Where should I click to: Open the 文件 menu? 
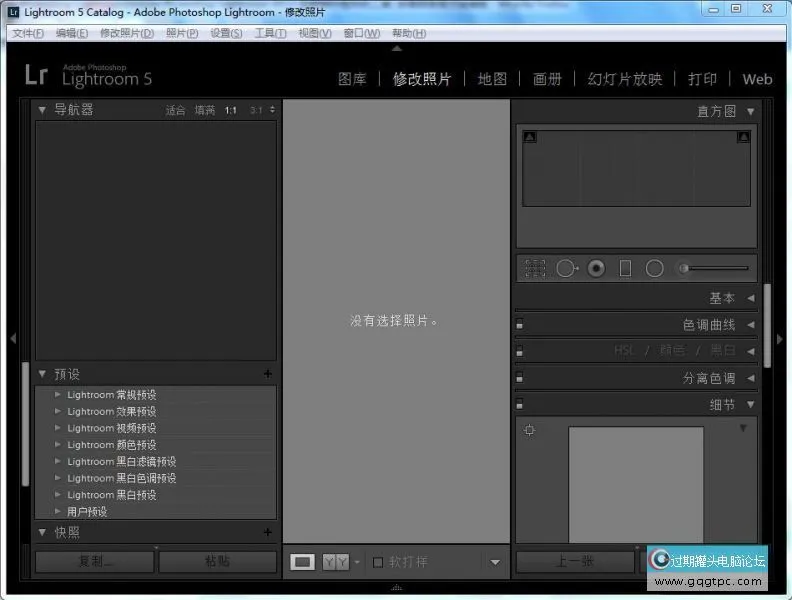27,33
